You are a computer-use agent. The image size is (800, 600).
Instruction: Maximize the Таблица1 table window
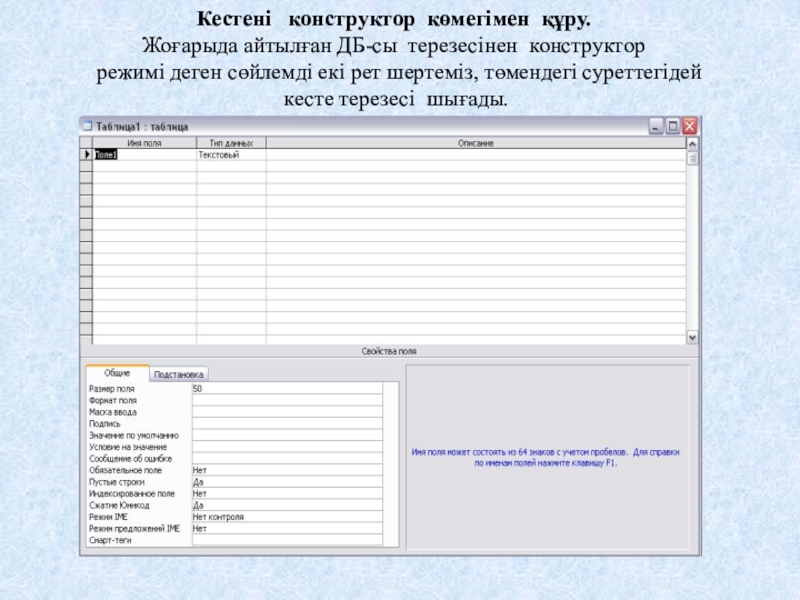[x=672, y=126]
